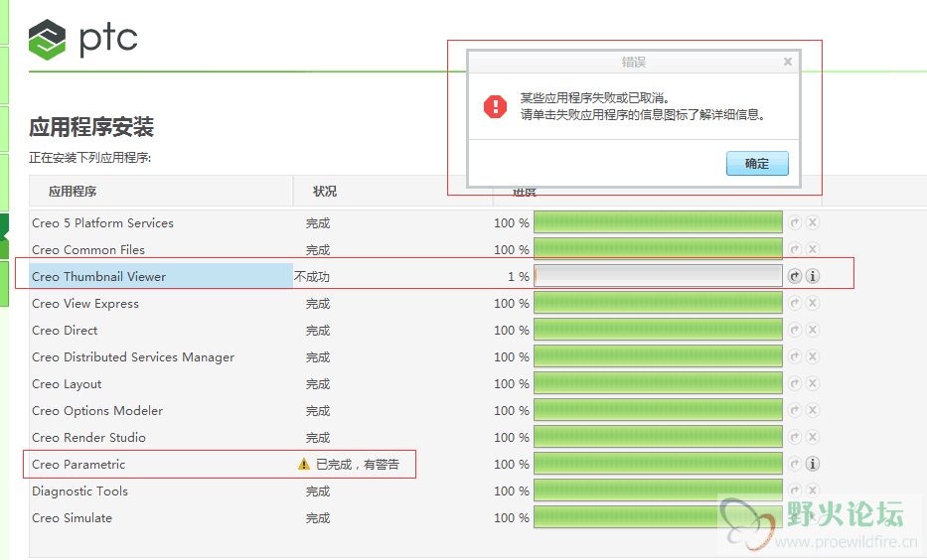Click cancel icon for Creo Common Files
This screenshot has height=560, width=927.
click(813, 249)
